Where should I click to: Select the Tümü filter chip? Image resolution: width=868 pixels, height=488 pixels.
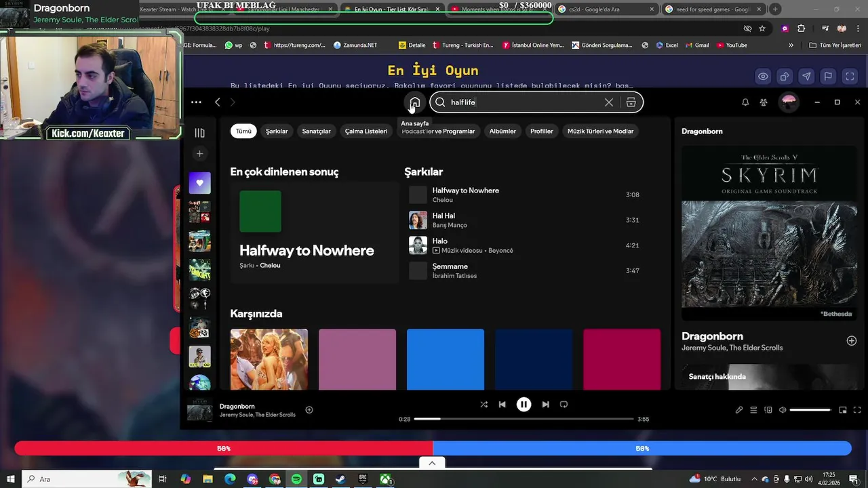click(x=243, y=131)
